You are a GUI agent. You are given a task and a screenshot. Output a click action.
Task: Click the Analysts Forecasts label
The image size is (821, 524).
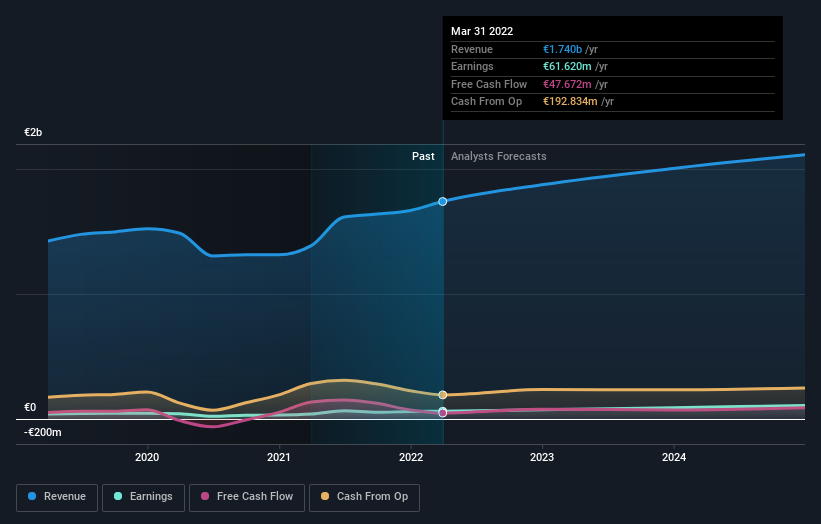point(498,157)
